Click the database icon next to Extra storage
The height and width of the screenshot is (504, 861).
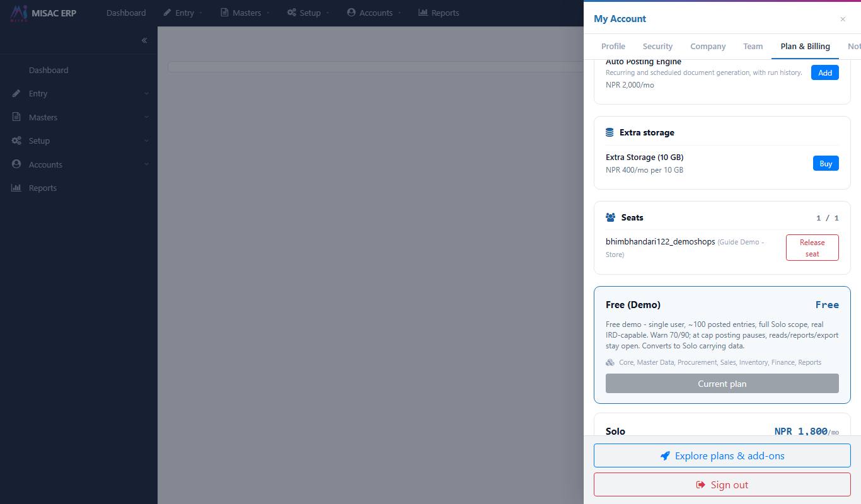point(610,132)
